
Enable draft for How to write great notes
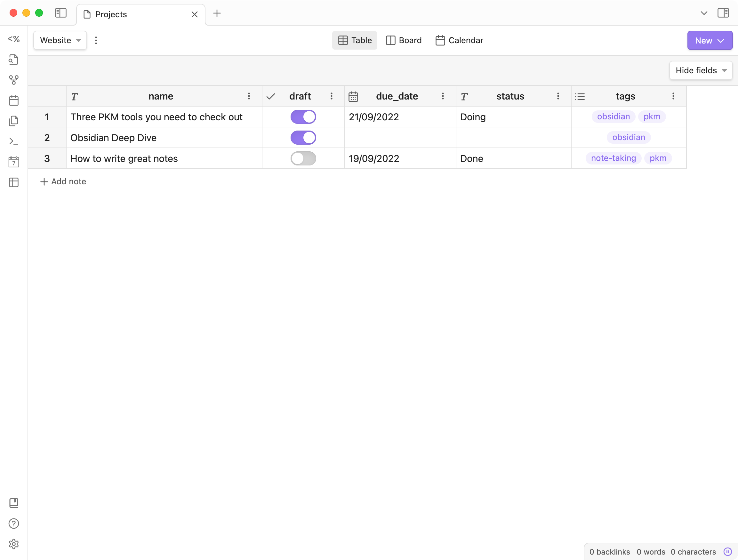(303, 158)
